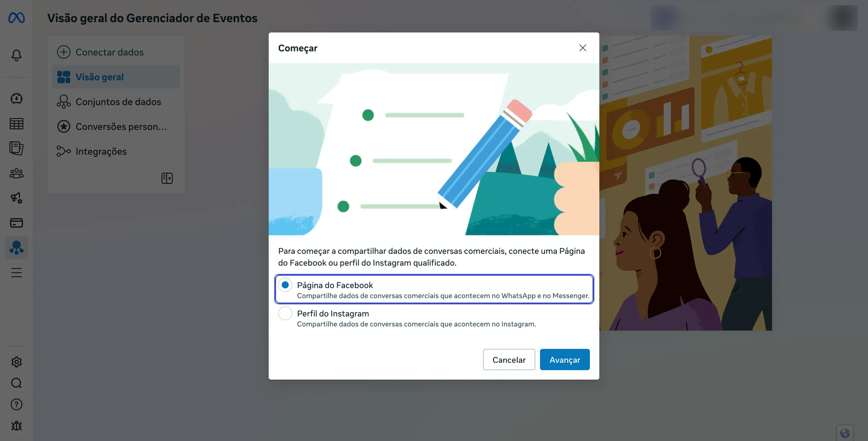This screenshot has height=441, width=868.
Task: Click the Cancelar button
Action: (509, 360)
